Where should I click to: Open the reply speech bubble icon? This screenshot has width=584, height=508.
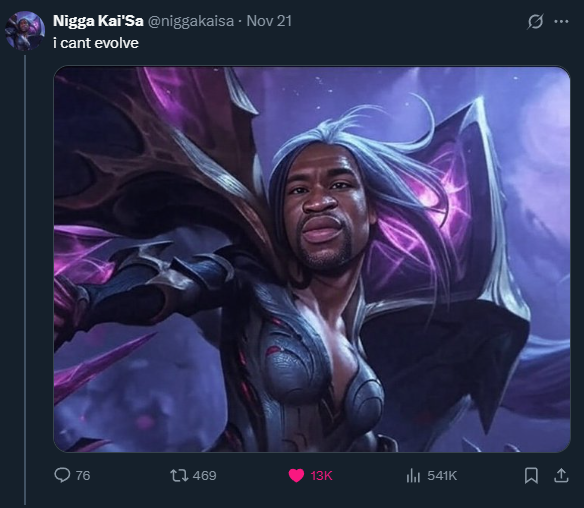click(x=62, y=475)
